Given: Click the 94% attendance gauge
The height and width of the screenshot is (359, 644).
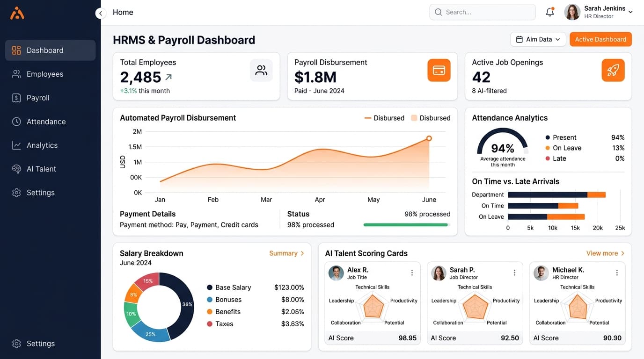Looking at the screenshot, I should pos(503,142).
